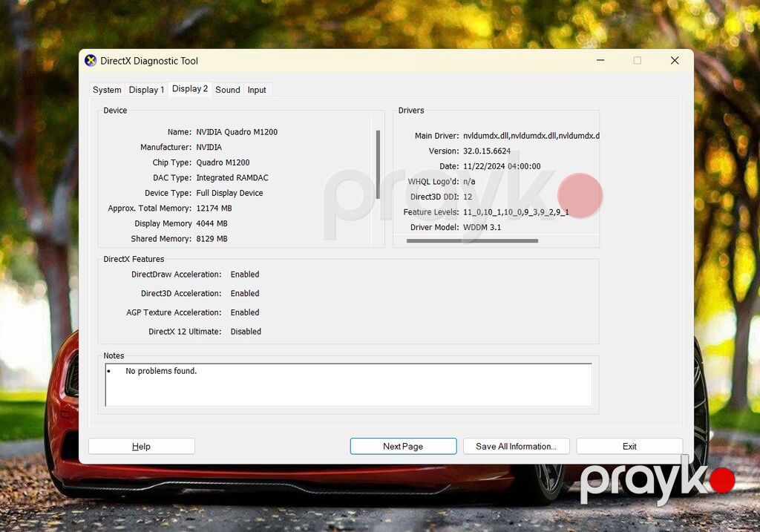Viewport: 760px width, 532px height.
Task: Click the shared memory value 8129 MB
Action: (x=212, y=239)
